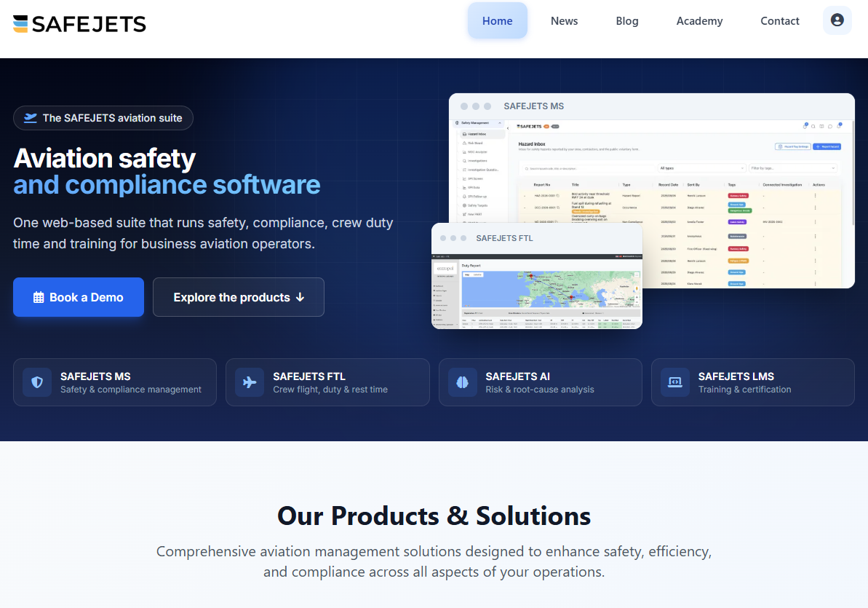The width and height of the screenshot is (868, 608).
Task: Open SAFEJETS MS safety & compliance card title
Action: (95, 376)
